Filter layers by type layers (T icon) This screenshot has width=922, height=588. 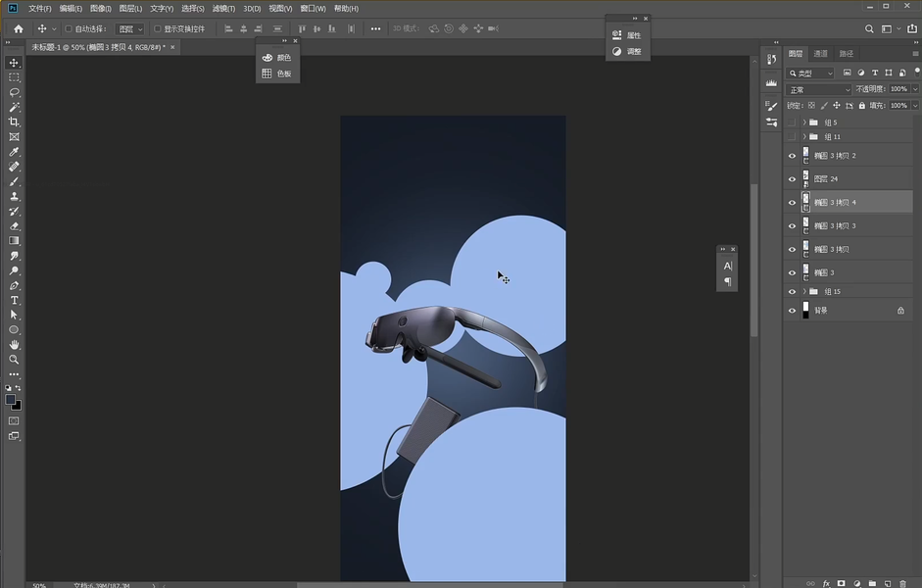875,73
